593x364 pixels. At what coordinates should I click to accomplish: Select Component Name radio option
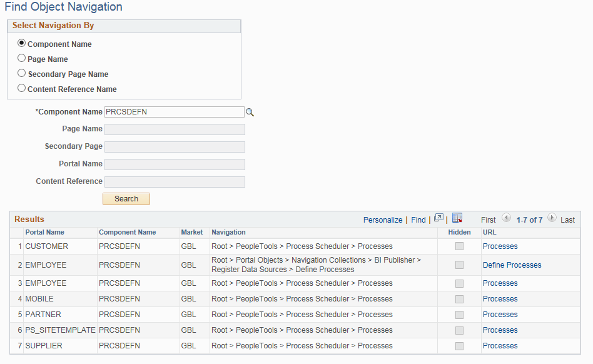pos(21,43)
